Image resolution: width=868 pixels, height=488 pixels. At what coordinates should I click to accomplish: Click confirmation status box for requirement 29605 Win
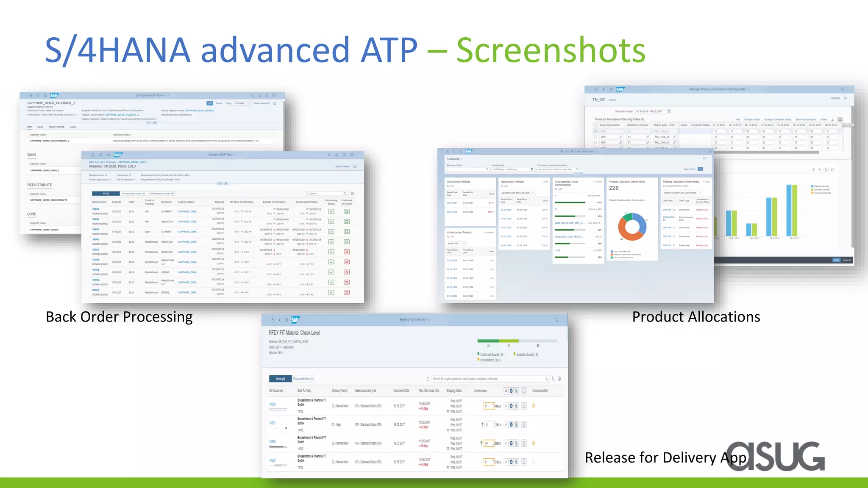[x=347, y=211]
